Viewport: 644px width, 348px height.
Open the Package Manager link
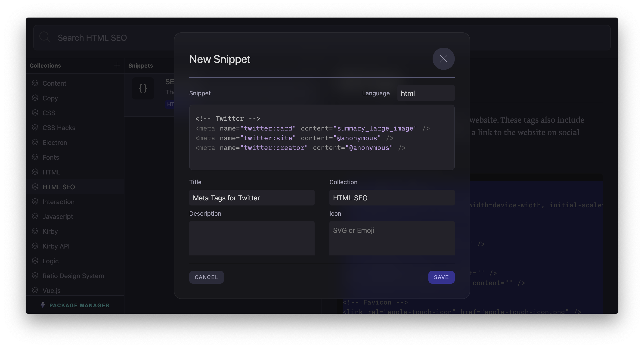[79, 305]
